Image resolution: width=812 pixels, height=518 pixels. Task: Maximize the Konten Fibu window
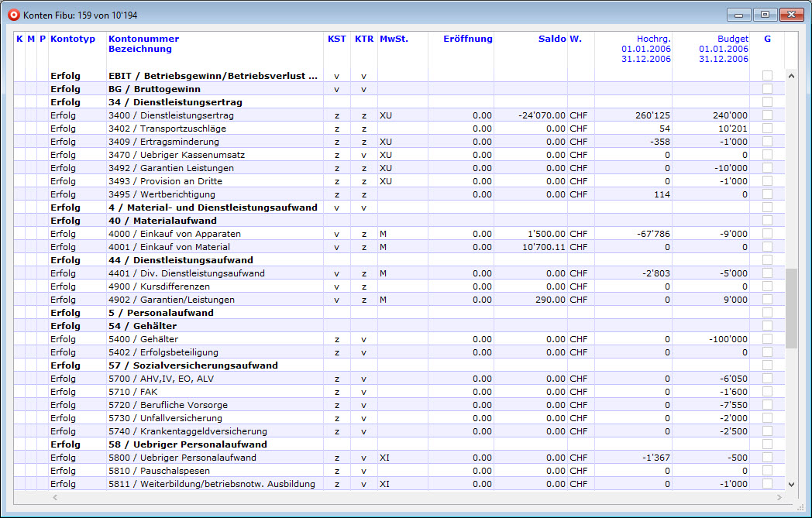[x=765, y=15]
